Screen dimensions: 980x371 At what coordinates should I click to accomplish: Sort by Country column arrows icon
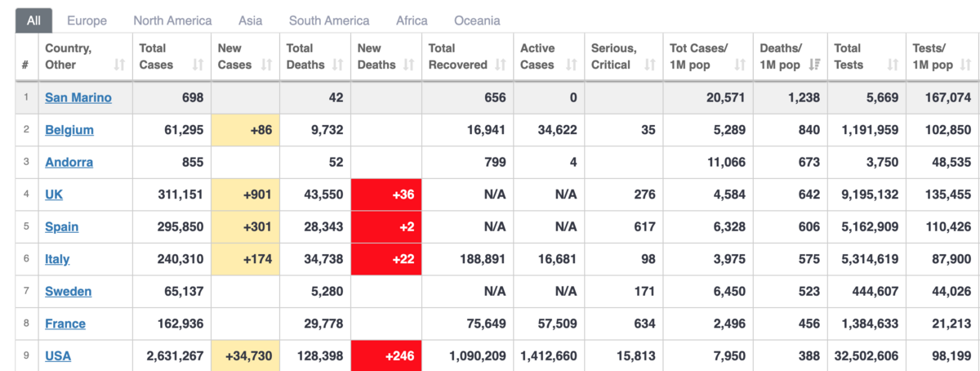(120, 65)
